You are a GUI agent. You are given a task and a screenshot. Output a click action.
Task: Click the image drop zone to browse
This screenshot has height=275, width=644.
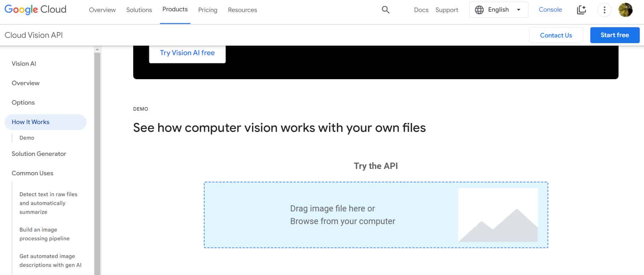tap(376, 215)
